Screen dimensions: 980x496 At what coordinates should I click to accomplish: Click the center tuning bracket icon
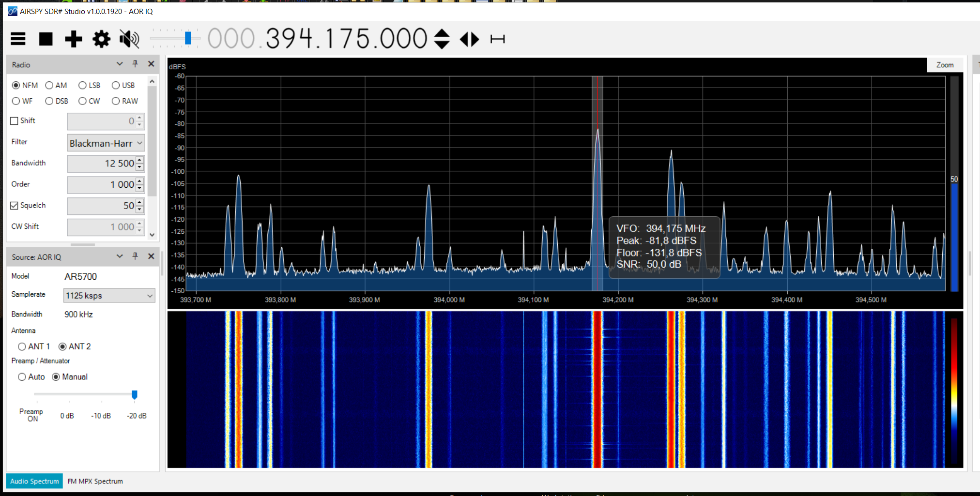497,39
